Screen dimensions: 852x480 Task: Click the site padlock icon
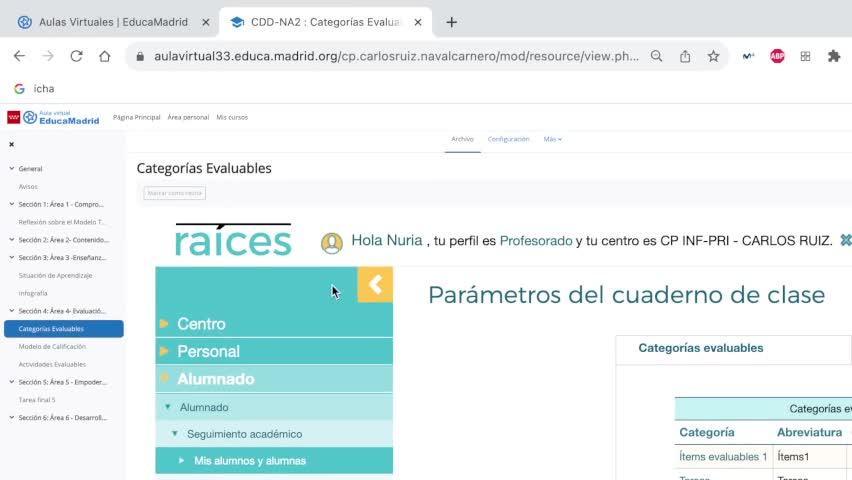[140, 56]
